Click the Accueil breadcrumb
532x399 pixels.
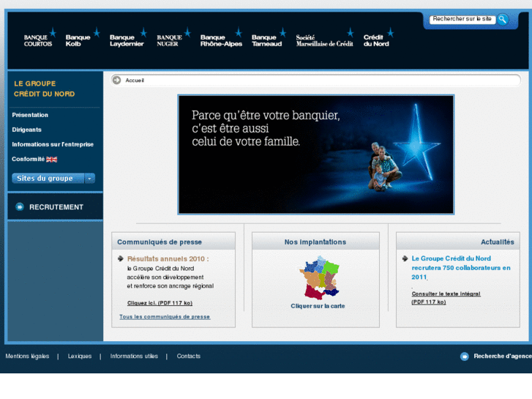(135, 81)
